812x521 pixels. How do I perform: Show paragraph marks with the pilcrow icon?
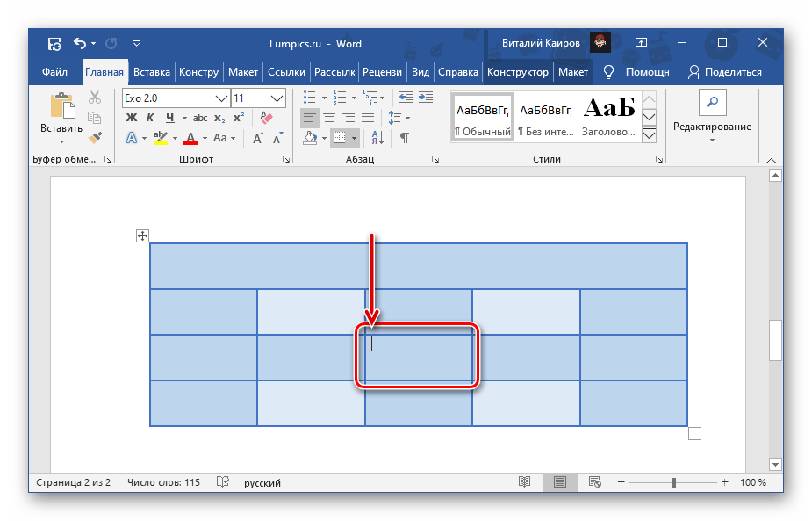coord(405,138)
